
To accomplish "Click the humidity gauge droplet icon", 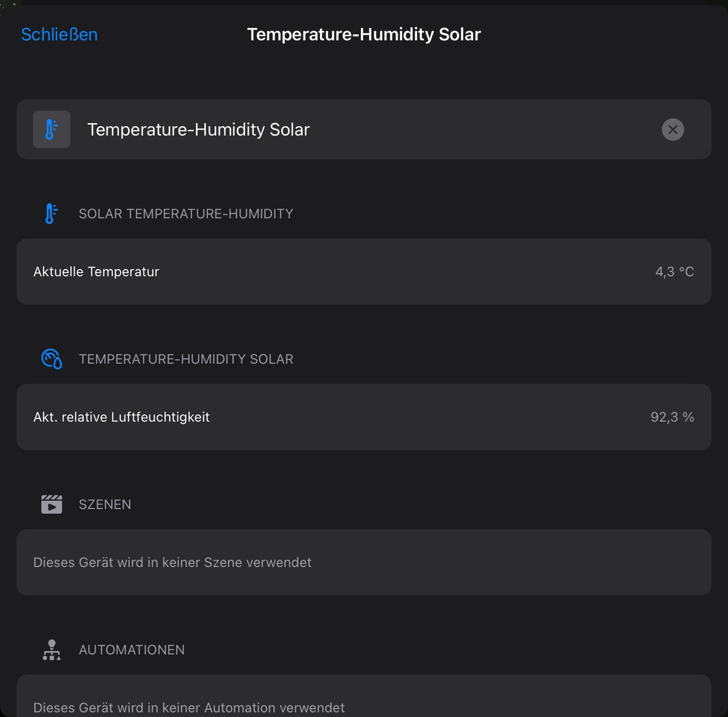I will pyautogui.click(x=52, y=359).
